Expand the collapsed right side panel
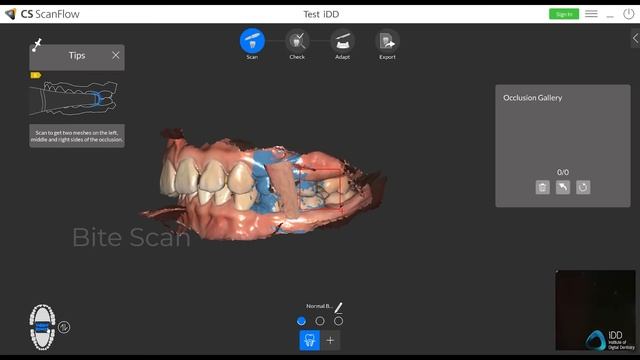The height and width of the screenshot is (360, 640). 635,38
